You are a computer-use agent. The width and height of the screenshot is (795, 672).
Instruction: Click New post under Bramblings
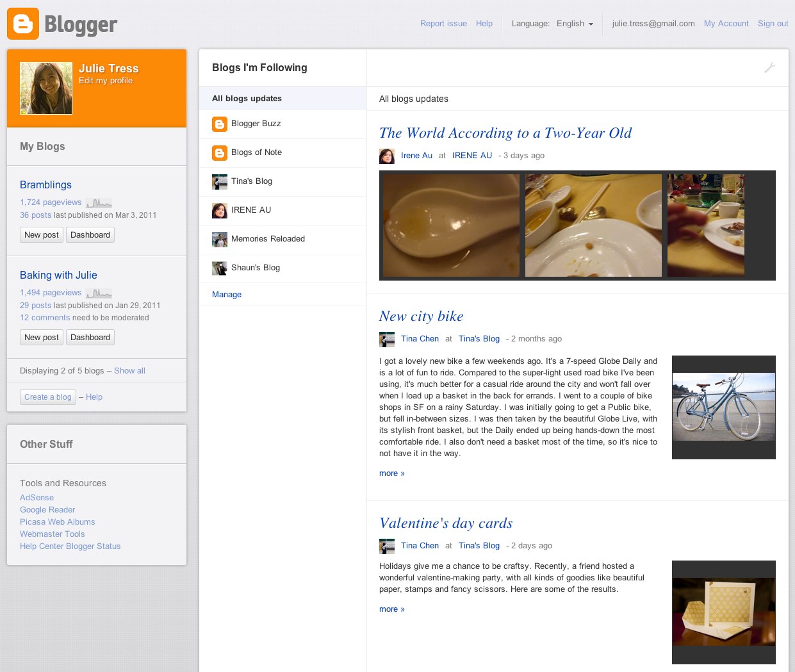(x=41, y=234)
